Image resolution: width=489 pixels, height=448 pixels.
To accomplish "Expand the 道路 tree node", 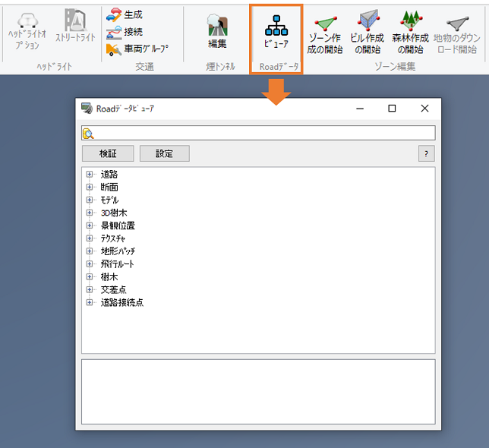I will click(90, 175).
